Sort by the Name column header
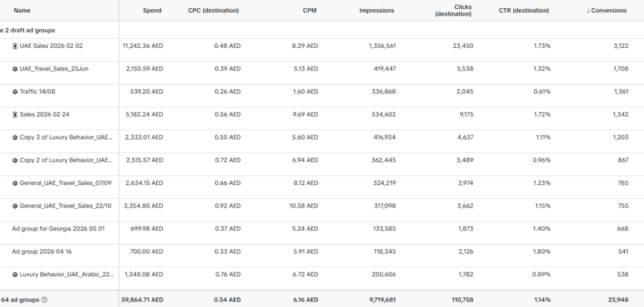This screenshot has width=644, height=307. coord(22,11)
